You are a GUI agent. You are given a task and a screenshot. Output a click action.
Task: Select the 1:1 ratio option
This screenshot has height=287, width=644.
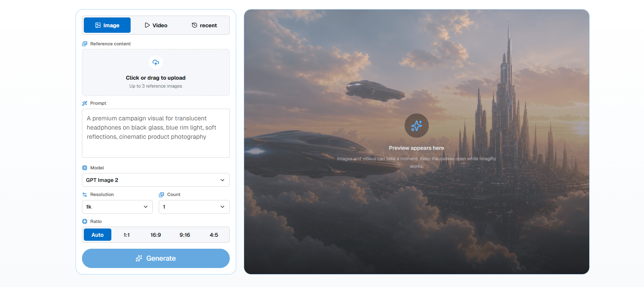point(127,235)
